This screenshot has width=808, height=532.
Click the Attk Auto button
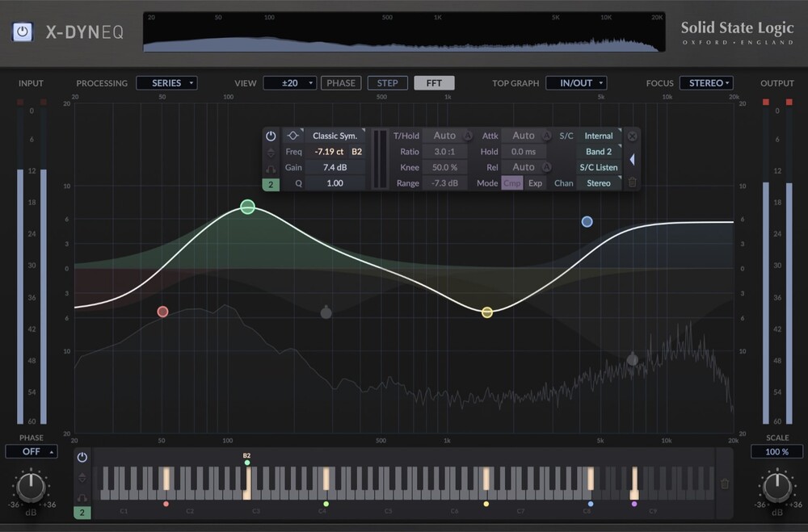(x=525, y=135)
